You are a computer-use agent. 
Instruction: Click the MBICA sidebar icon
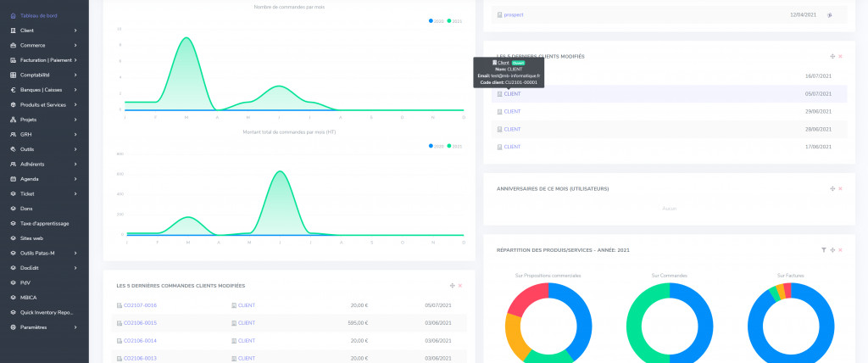click(x=12, y=298)
